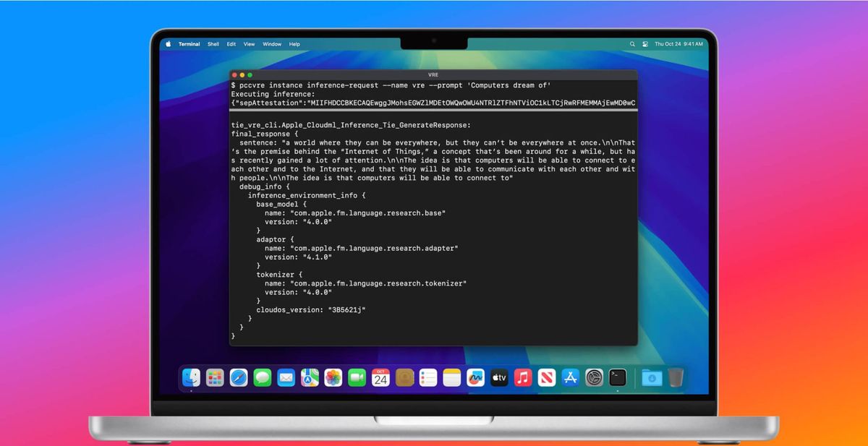The width and height of the screenshot is (868, 446).
Task: Click the 'inference_environment_info {' line
Action: click(x=307, y=195)
